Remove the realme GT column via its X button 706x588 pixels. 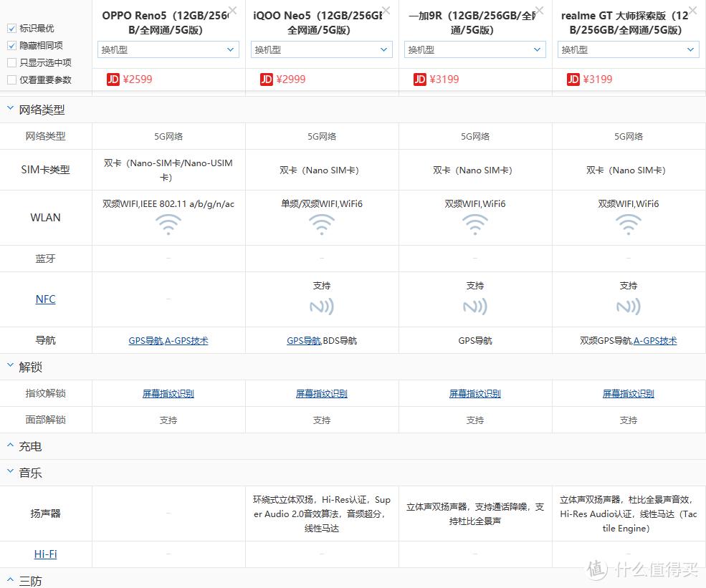(692, 11)
